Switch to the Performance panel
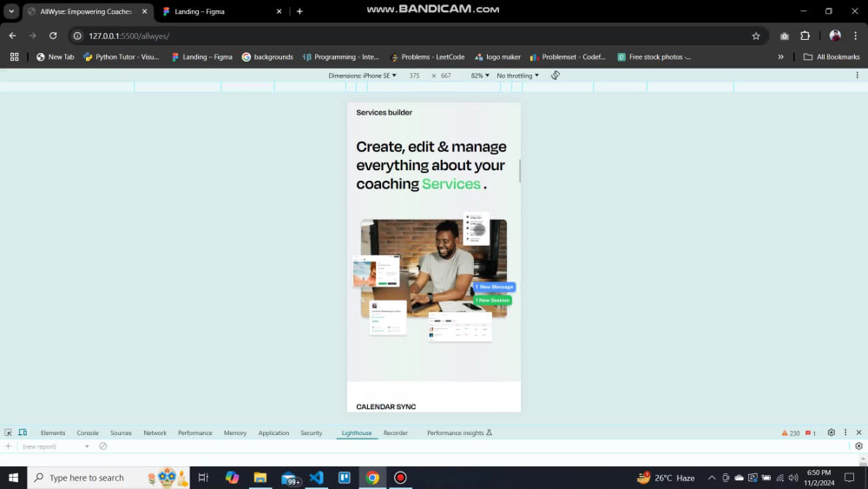 [194, 433]
